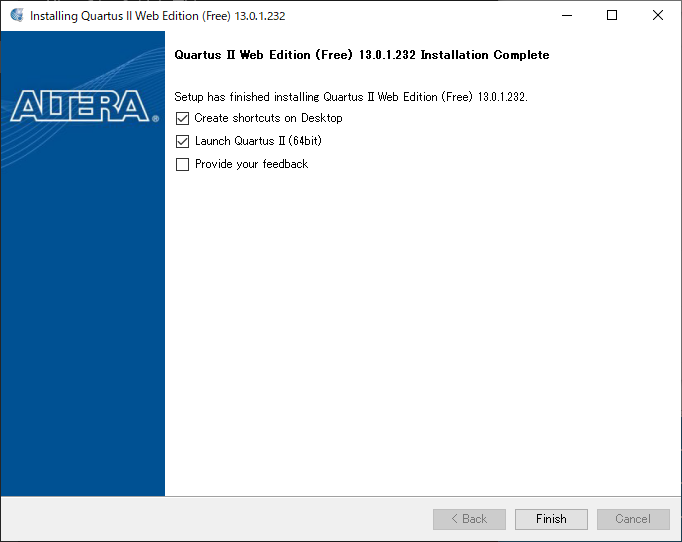
Task: Close the installer window
Action: [x=658, y=16]
